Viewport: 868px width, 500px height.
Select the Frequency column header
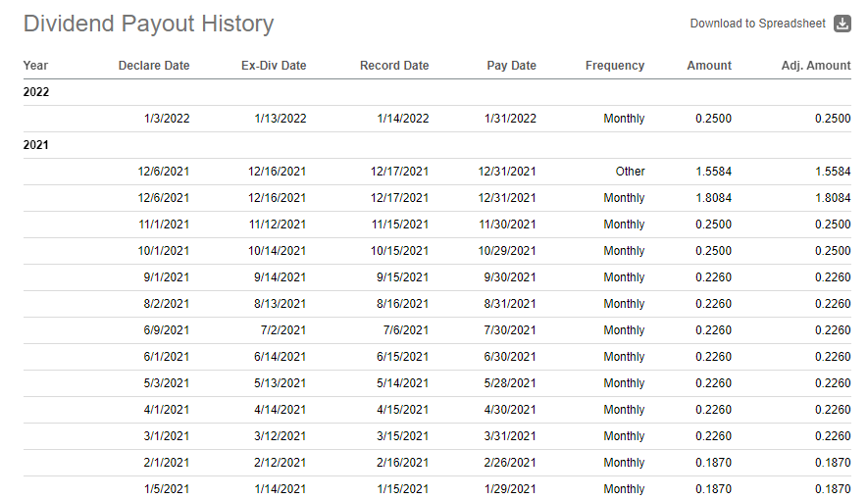point(615,66)
